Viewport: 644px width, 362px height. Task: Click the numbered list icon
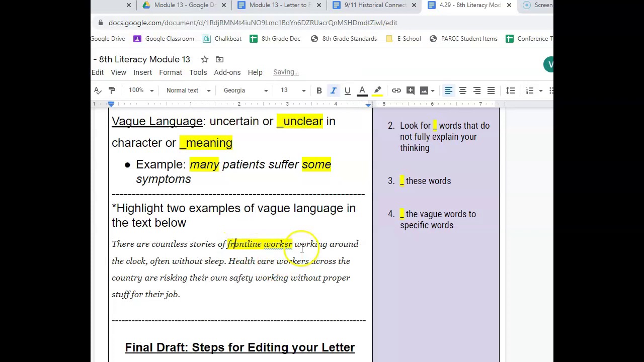point(530,90)
